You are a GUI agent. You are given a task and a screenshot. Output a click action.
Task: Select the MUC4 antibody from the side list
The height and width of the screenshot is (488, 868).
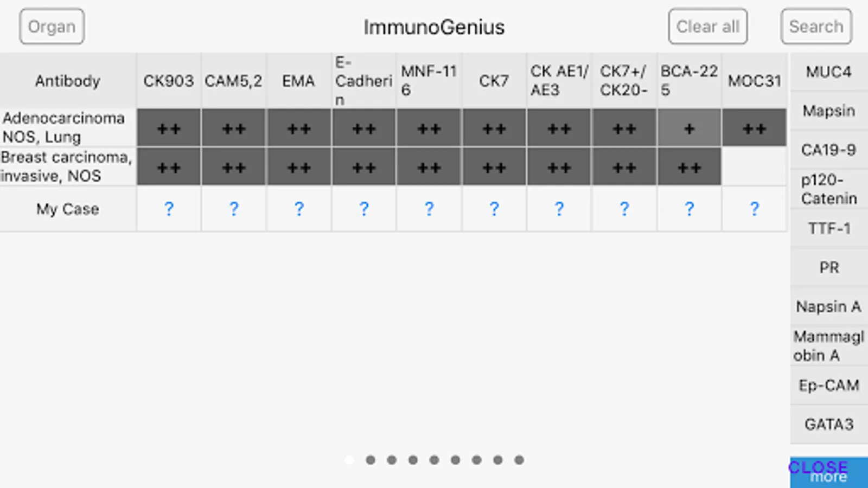click(828, 72)
